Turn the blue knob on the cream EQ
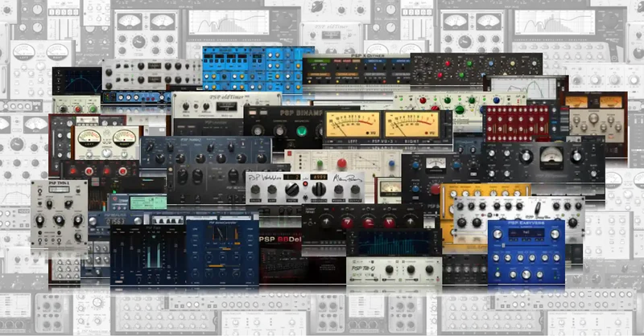644x336 pixels. tap(496, 101)
